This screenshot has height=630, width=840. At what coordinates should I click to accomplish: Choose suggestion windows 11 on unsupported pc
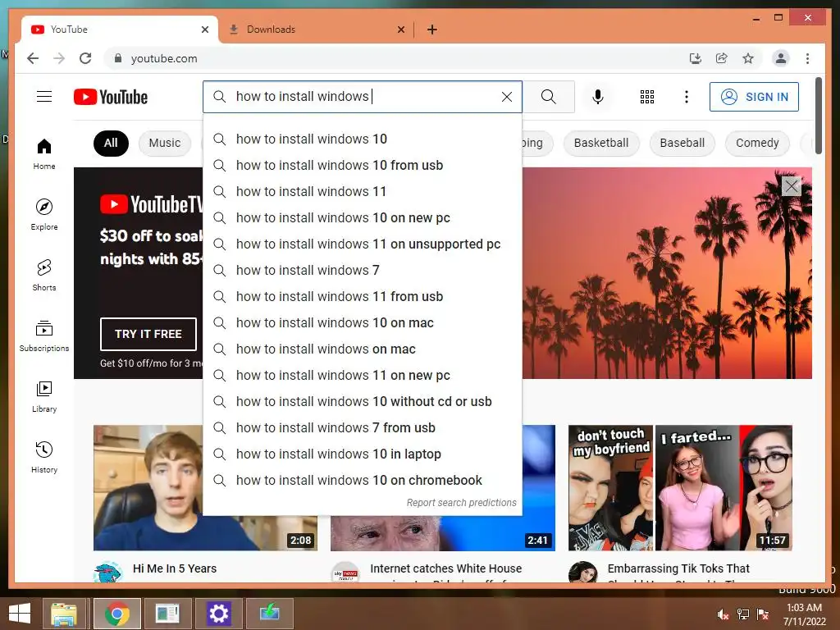click(363, 244)
